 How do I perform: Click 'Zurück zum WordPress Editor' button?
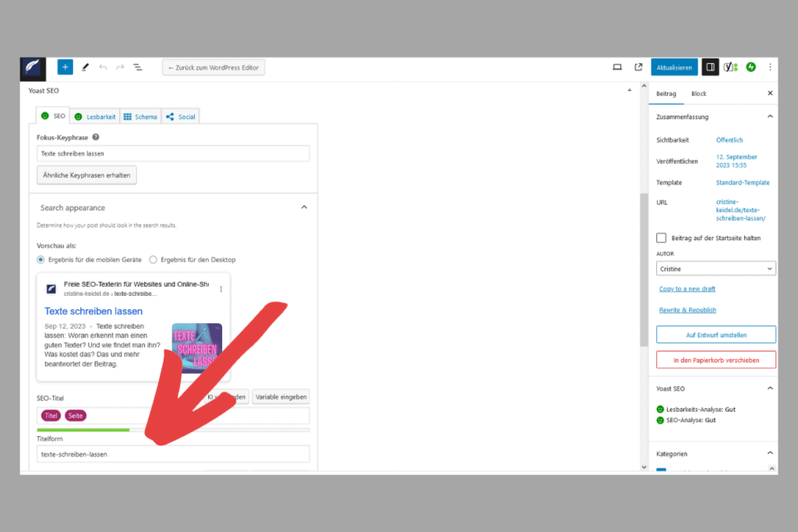click(214, 67)
